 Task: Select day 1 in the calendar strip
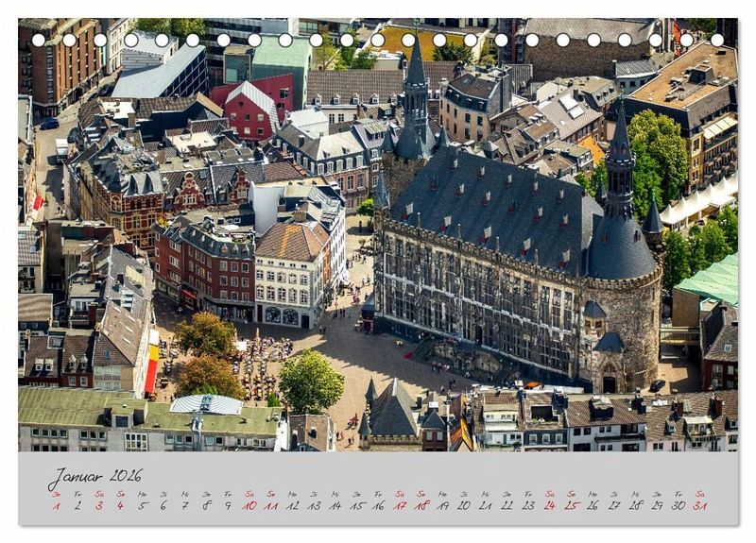[x=57, y=506]
